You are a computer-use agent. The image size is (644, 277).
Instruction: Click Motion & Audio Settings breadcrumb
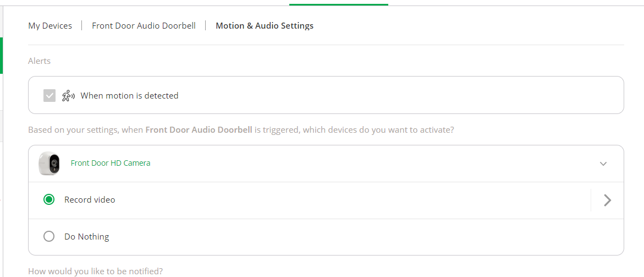(265, 26)
